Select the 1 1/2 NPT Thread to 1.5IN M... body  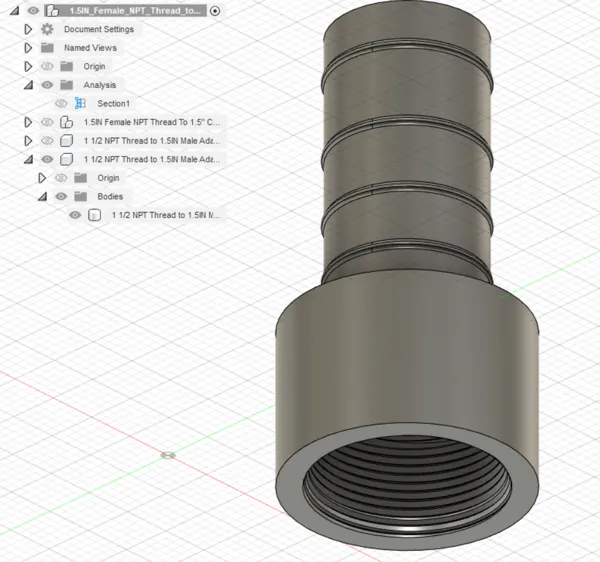pyautogui.click(x=166, y=215)
